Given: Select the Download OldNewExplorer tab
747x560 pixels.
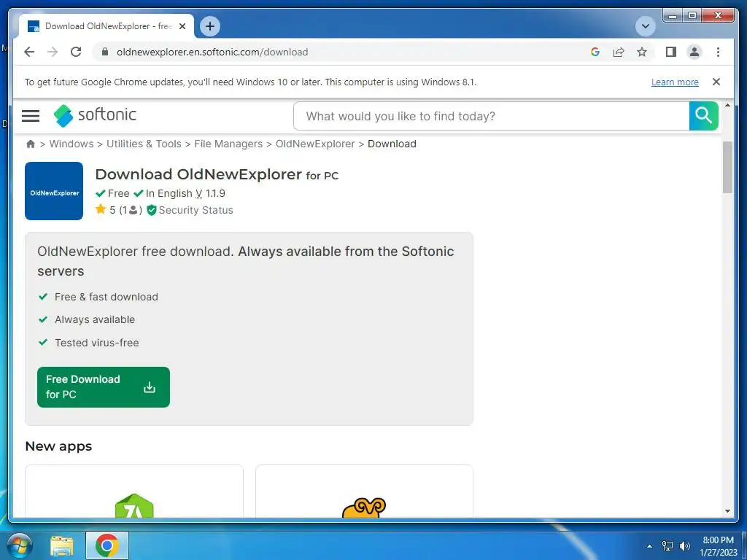Looking at the screenshot, I should pos(107,26).
